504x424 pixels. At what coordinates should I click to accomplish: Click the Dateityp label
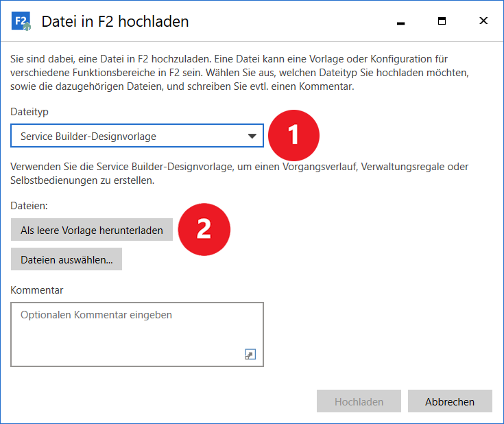pyautogui.click(x=29, y=111)
